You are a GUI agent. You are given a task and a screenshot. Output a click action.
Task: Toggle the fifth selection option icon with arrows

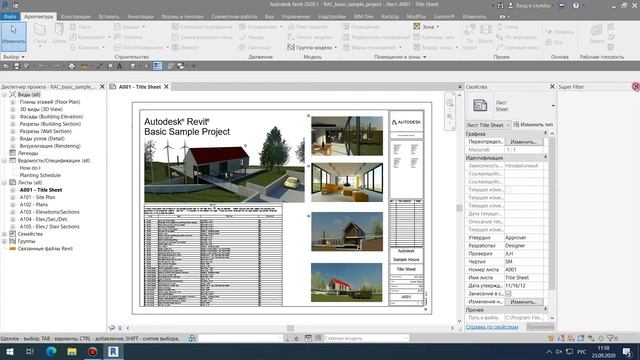pos(591,338)
